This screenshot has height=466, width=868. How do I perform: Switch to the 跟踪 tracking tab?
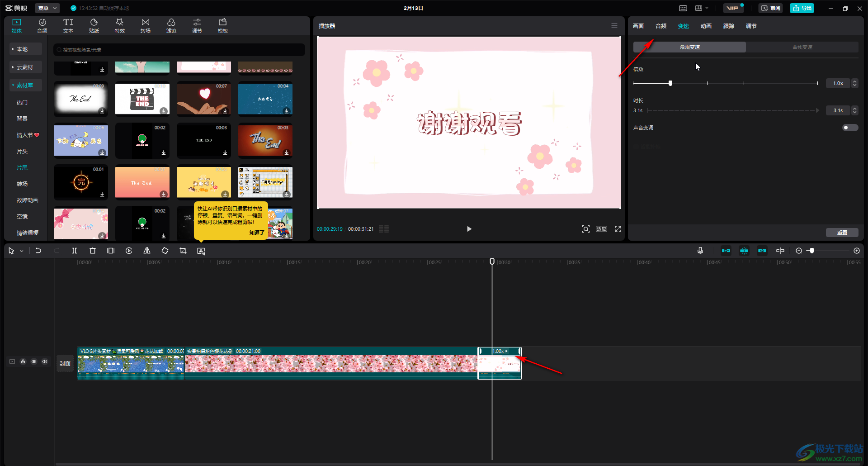[x=729, y=26]
